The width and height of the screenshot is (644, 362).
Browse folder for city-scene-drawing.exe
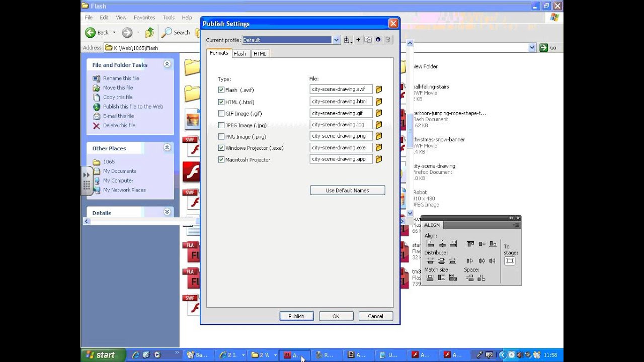(379, 148)
